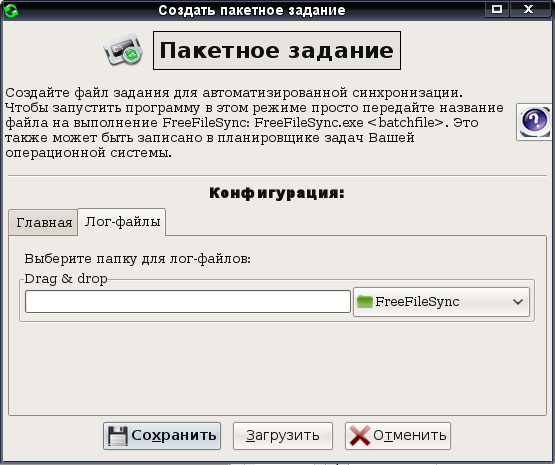Select the Лог-файлы tab
Viewport: 555px width, 465px height.
click(122, 222)
